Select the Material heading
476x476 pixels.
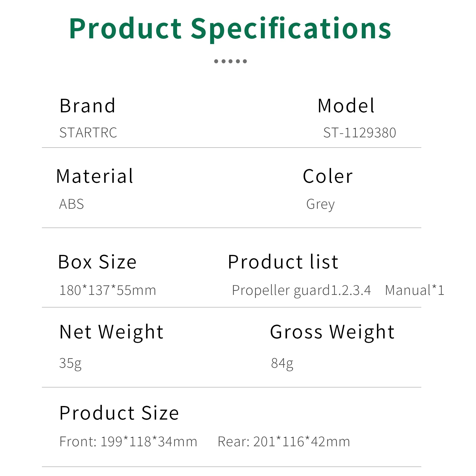pos(95,176)
